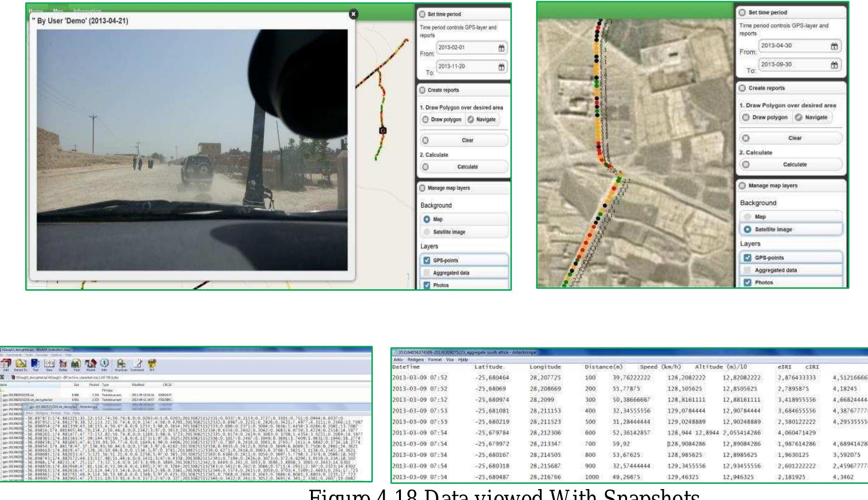Collapse Create reports section in satellite view panel
This screenshot has height=500, width=868.
[742, 88]
